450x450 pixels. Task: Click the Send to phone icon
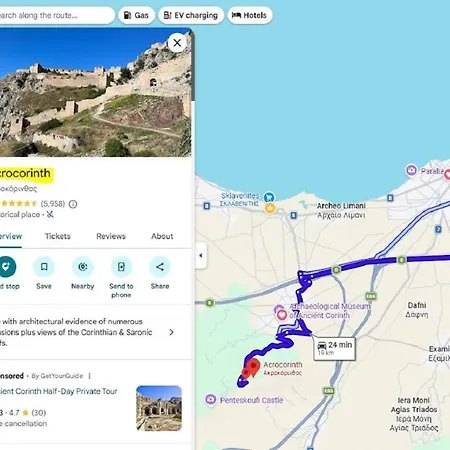[x=121, y=267]
